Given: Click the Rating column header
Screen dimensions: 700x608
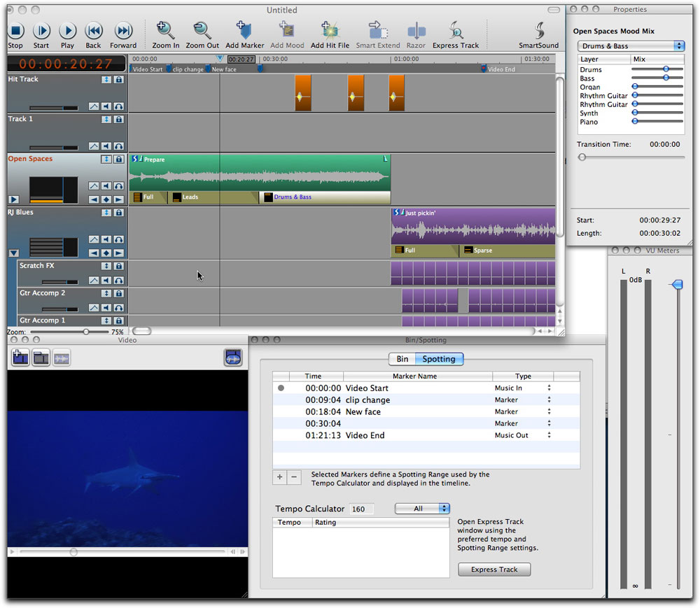Looking at the screenshot, I should (x=380, y=523).
